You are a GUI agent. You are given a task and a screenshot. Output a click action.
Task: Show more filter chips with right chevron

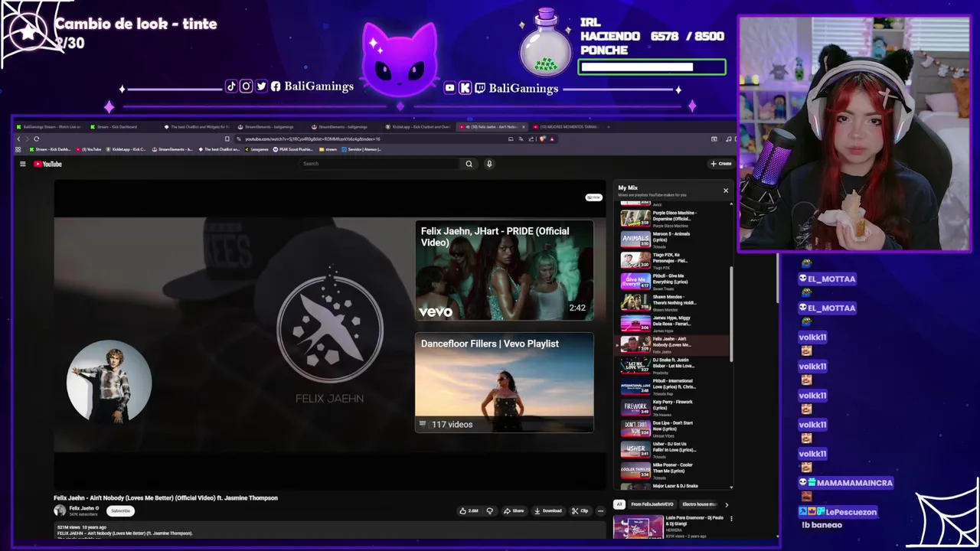pos(727,504)
